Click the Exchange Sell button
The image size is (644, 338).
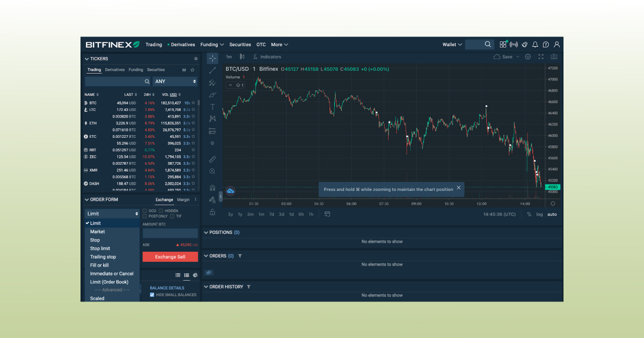point(170,256)
